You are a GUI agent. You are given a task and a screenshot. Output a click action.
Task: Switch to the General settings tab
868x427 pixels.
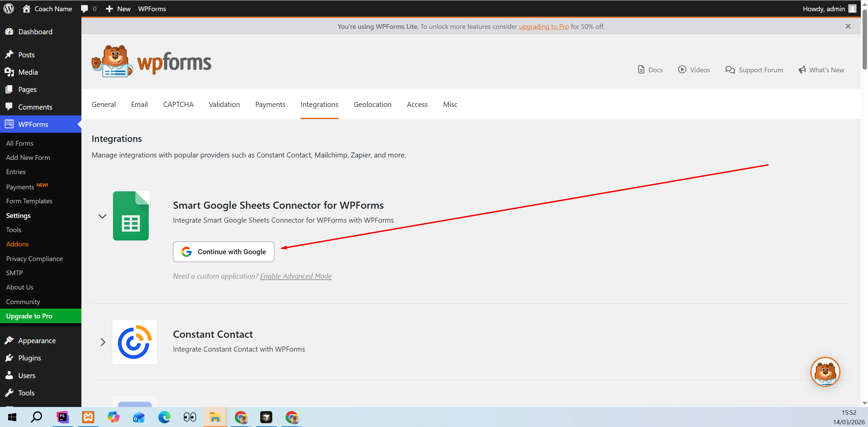click(x=103, y=104)
